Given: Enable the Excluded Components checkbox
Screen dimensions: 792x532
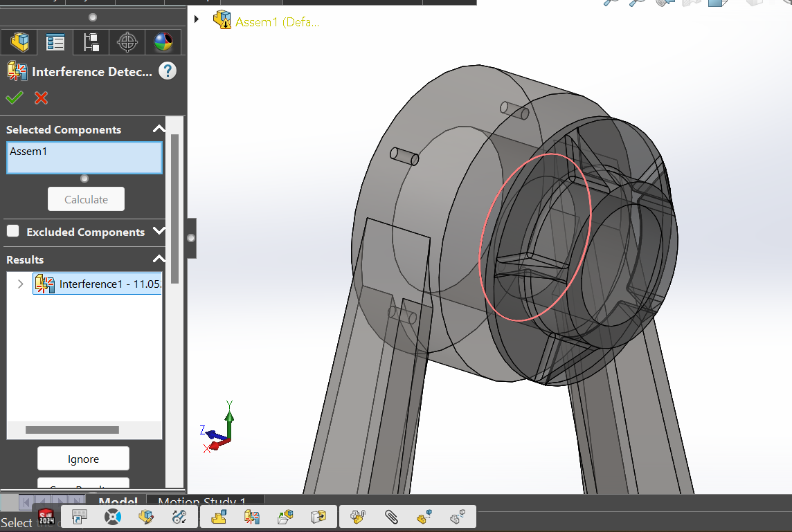Looking at the screenshot, I should coord(13,231).
